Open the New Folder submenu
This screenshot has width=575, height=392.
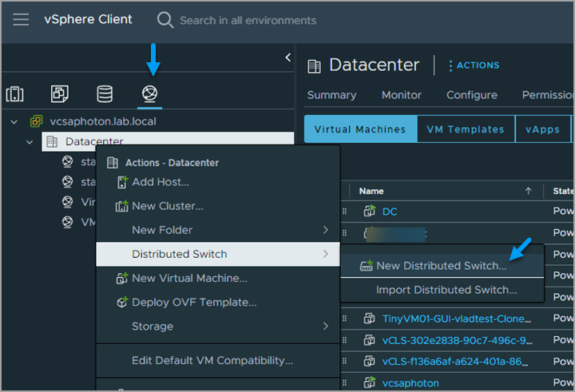(x=218, y=230)
